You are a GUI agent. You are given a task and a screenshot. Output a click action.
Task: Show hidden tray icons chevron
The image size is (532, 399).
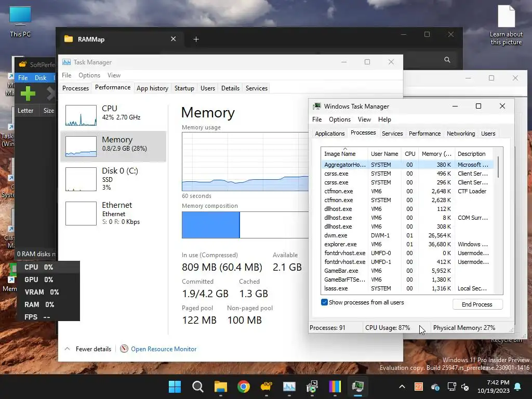pos(402,387)
